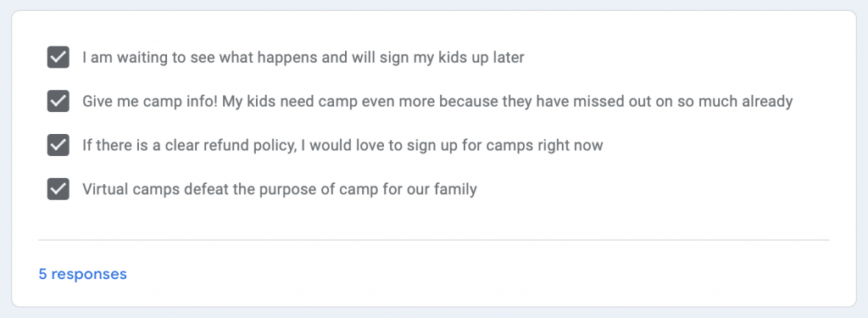Click the word "responses" at the card bottom
Image resolution: width=868 pixels, height=318 pixels.
point(89,274)
